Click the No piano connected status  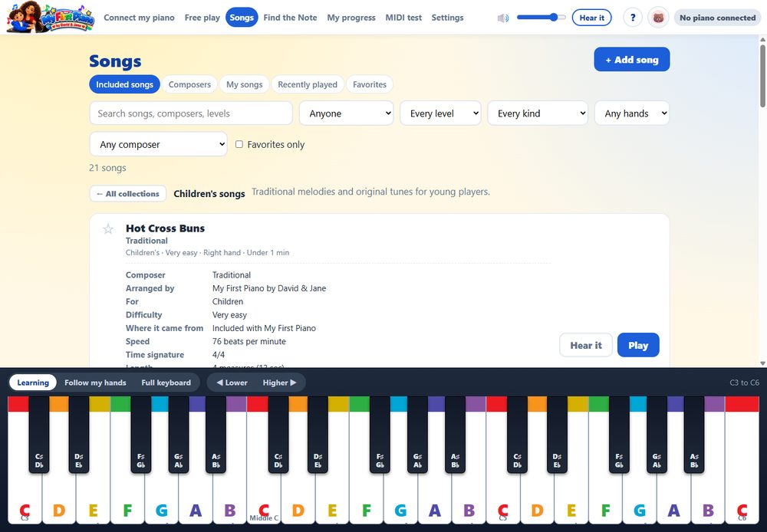click(717, 18)
